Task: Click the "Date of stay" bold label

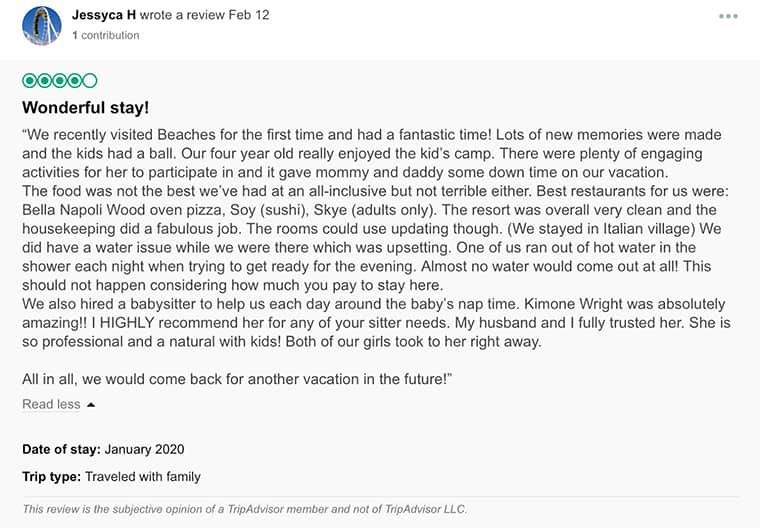Action: pyautogui.click(x=62, y=449)
